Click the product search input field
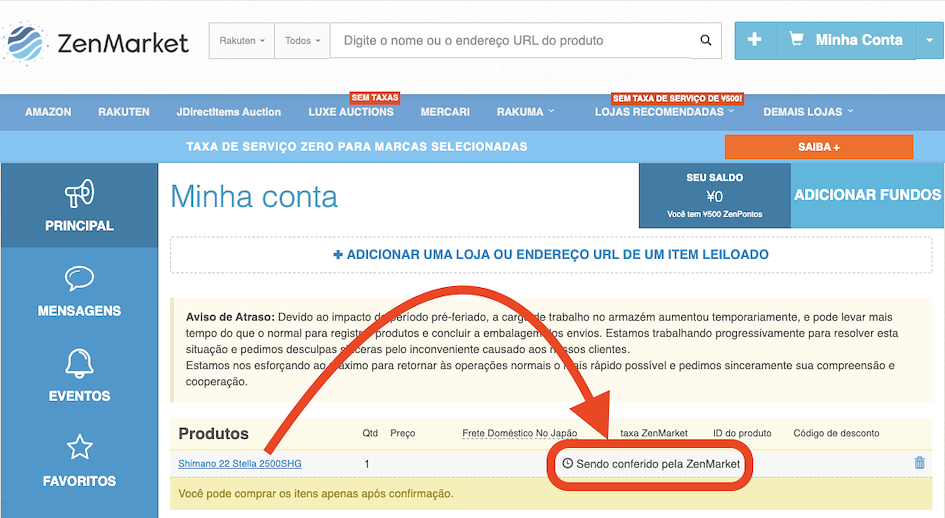Image resolution: width=945 pixels, height=518 pixels. 510,40
